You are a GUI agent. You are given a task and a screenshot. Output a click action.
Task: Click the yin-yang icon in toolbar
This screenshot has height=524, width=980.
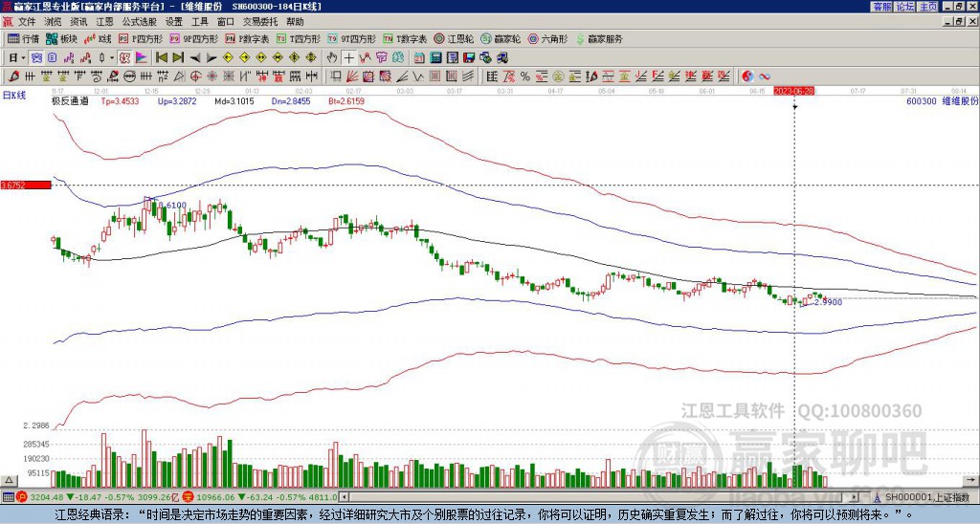[x=748, y=76]
